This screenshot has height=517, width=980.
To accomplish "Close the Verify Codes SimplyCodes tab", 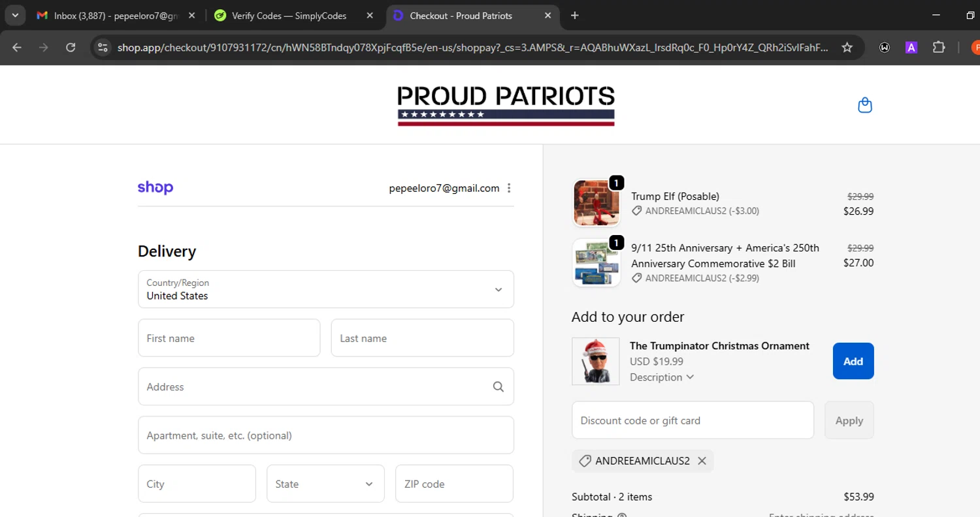I will click(370, 16).
